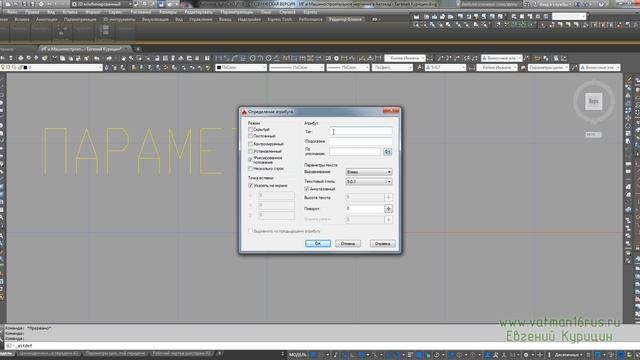
Task: Select the Linear dimension tool icon
Action: (x=219, y=58)
